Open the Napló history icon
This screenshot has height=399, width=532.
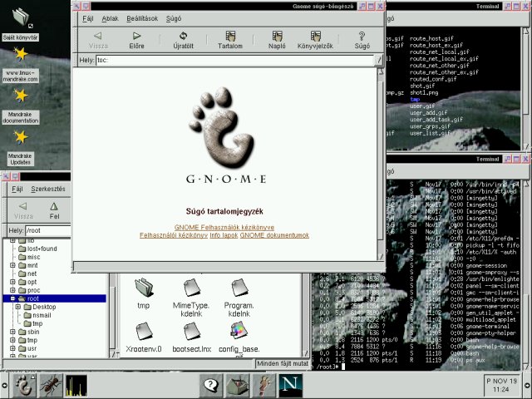[x=277, y=40]
